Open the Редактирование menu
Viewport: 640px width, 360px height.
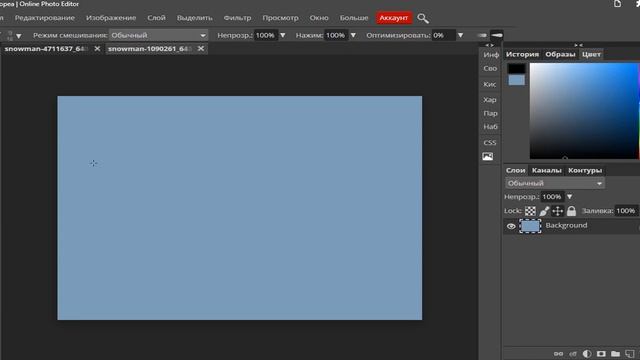(44, 18)
